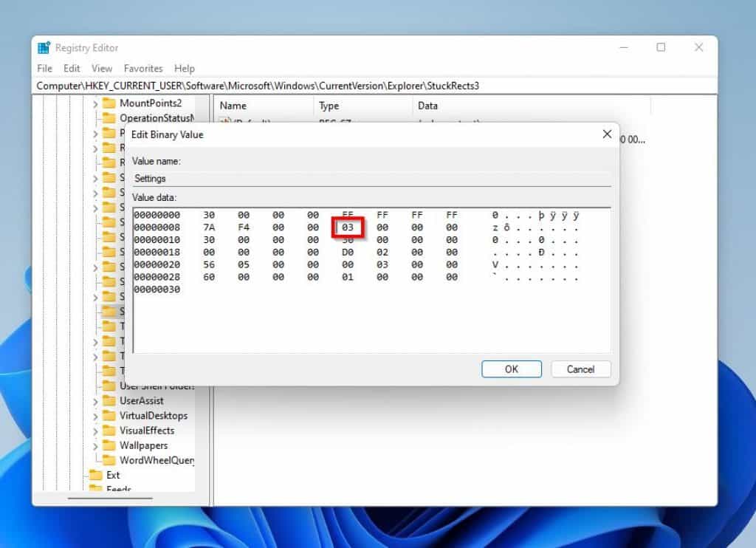
Task: Click the VirtualDesktops folder icon
Action: (109, 416)
